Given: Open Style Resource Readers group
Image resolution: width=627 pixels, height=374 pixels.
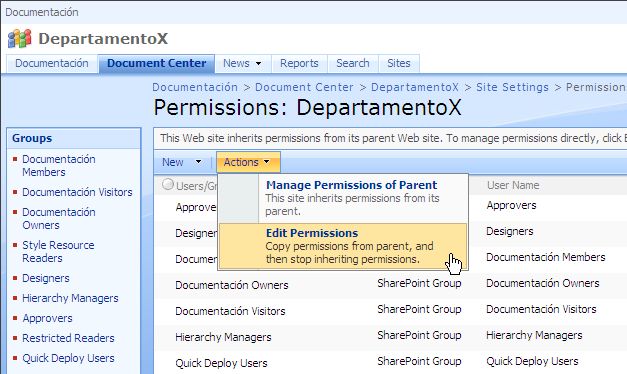Looking at the screenshot, I should (58, 252).
